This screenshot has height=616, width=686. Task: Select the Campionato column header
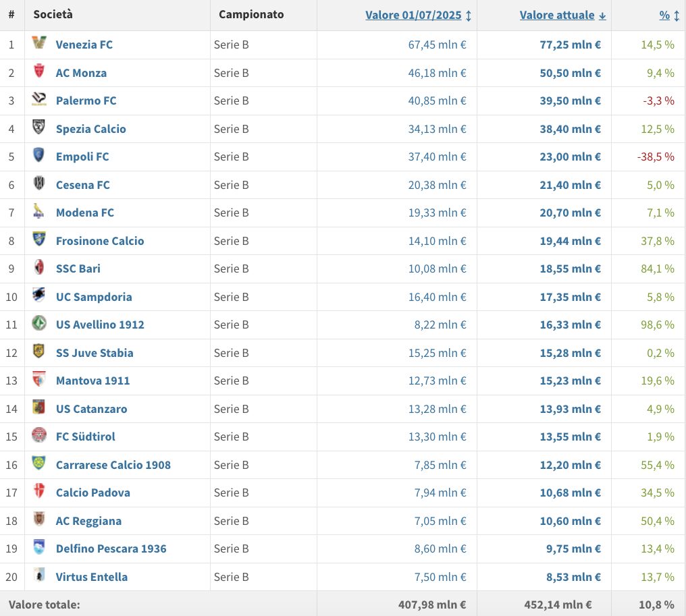click(251, 14)
